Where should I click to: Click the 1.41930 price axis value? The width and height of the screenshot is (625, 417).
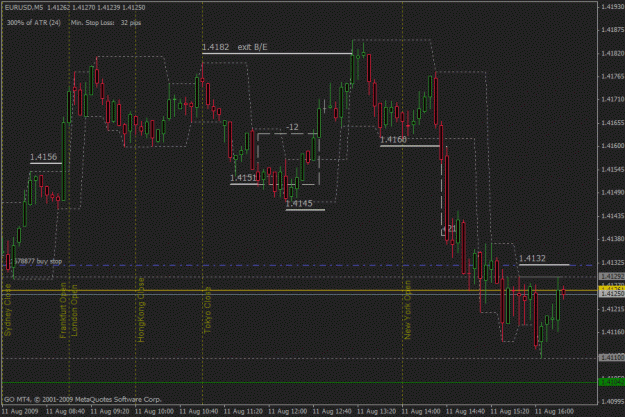click(x=613, y=6)
